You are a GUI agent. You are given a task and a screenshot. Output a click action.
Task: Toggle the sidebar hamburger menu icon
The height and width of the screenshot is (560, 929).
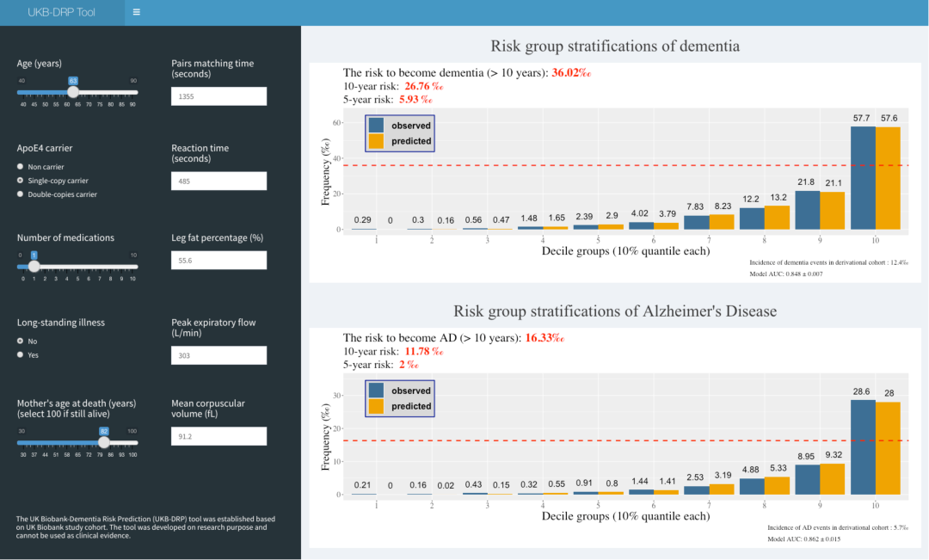point(137,12)
